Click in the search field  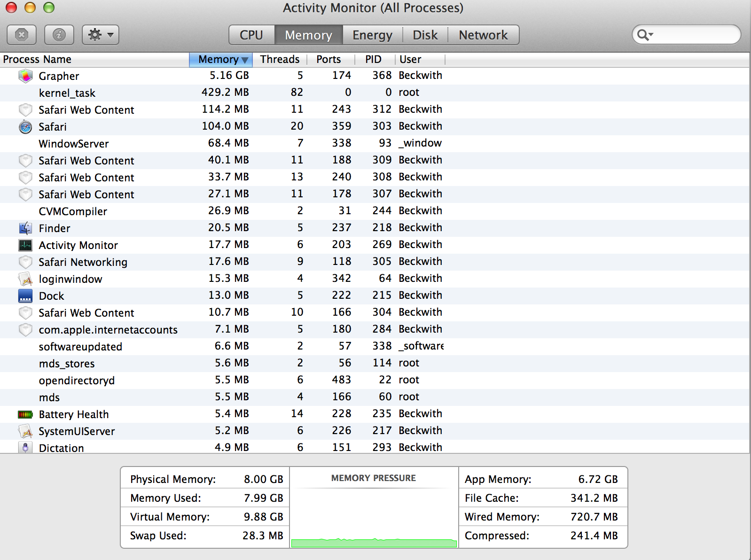point(687,35)
